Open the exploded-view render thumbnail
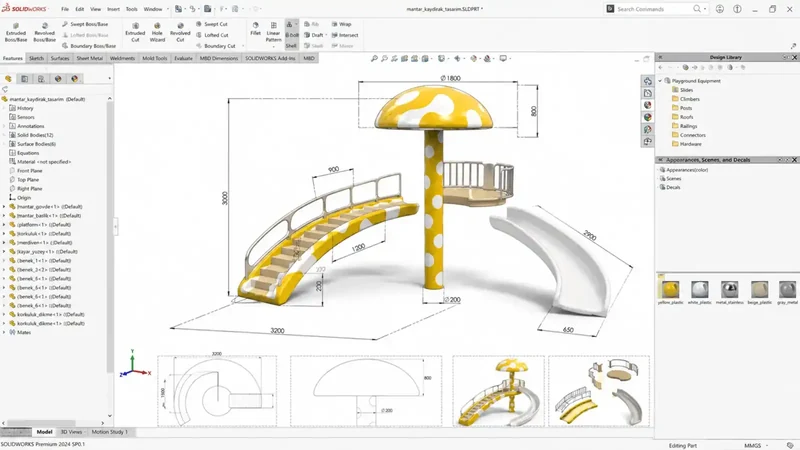The image size is (800, 450). 598,391
